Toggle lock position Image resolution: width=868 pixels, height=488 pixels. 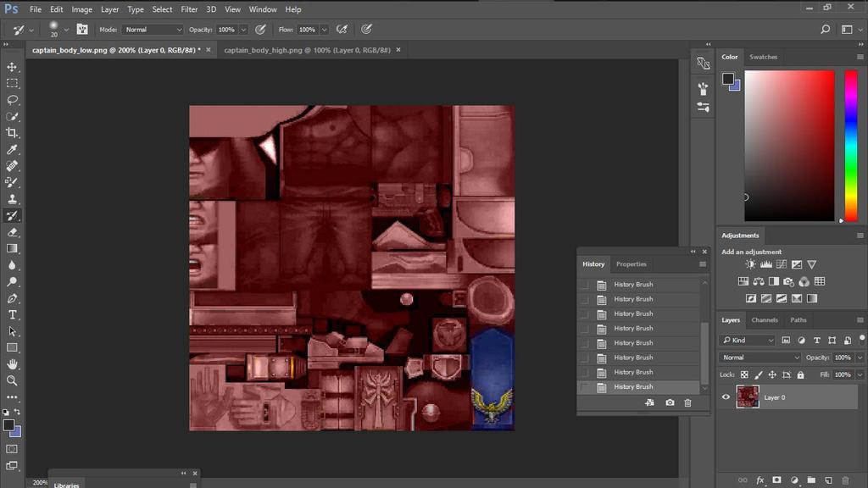pyautogui.click(x=772, y=375)
